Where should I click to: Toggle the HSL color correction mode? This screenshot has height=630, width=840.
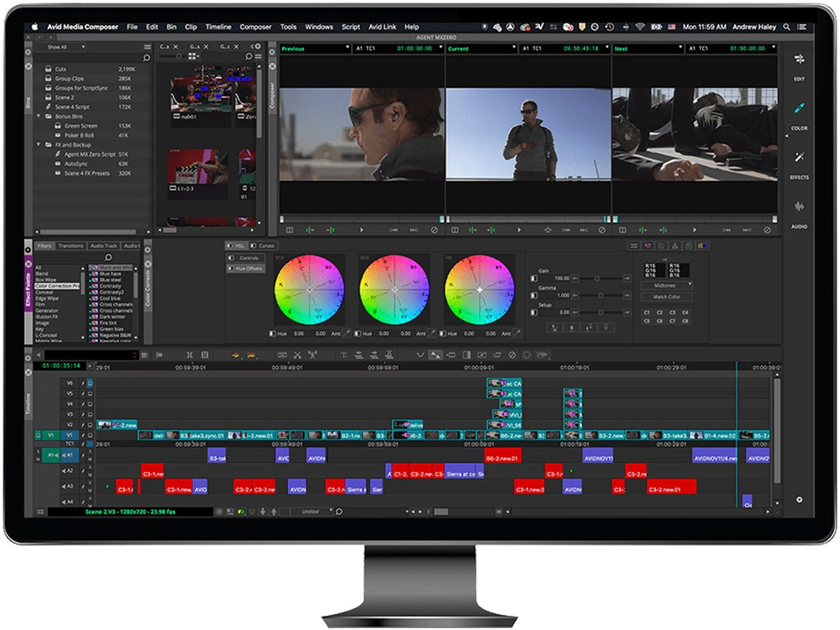tap(236, 245)
